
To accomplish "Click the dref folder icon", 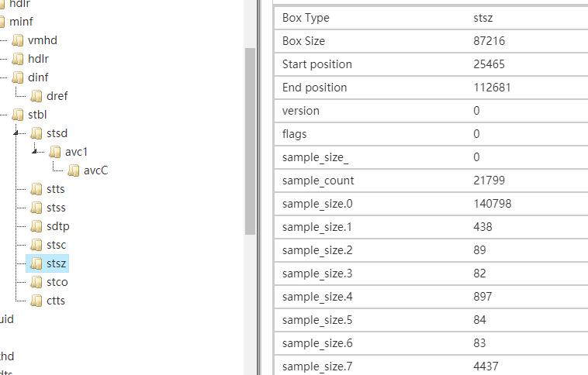I will coord(36,96).
